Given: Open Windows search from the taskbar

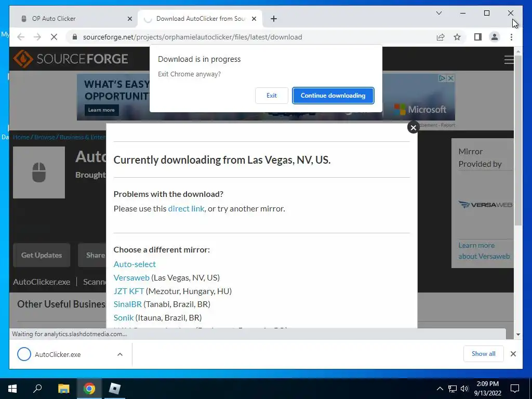Looking at the screenshot, I should click(37, 389).
